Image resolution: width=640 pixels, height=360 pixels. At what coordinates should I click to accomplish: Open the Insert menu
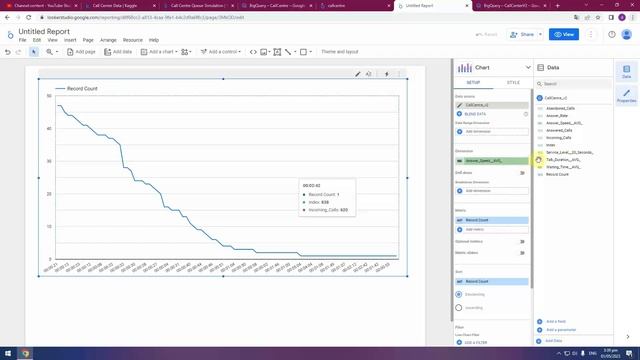tap(70, 40)
